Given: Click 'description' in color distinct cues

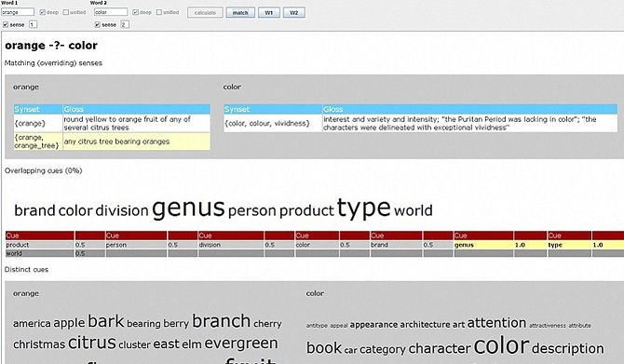Looking at the screenshot, I should pos(568,349).
